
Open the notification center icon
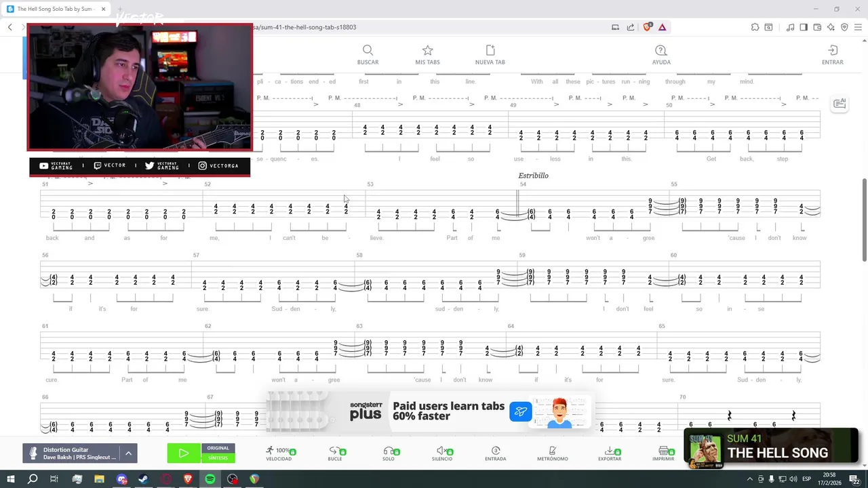855,479
